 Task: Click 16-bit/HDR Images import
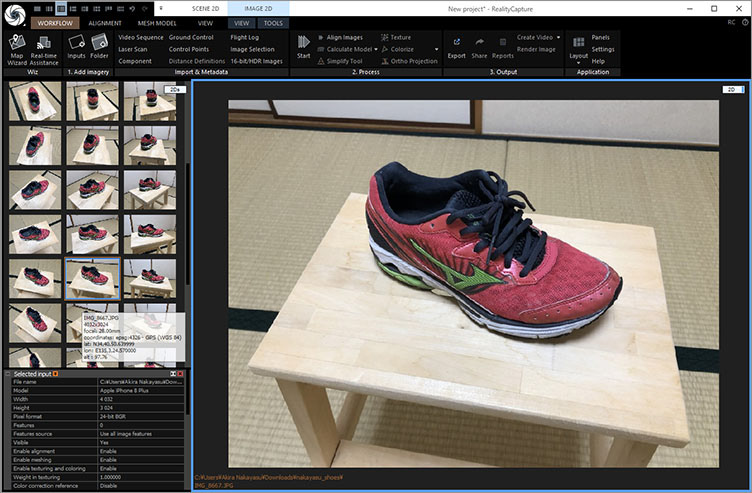(257, 61)
